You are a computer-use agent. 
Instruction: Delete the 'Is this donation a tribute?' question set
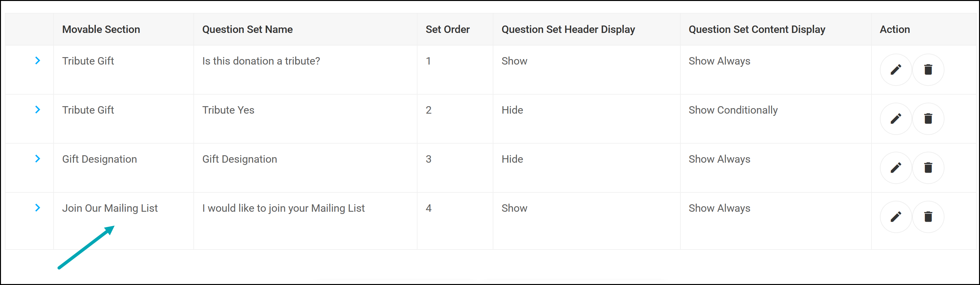pyautogui.click(x=928, y=70)
